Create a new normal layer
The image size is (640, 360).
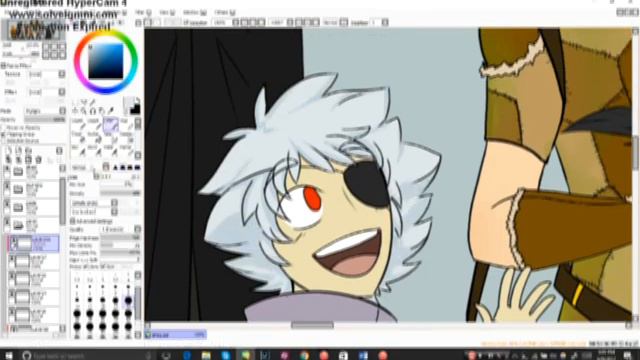[9, 151]
